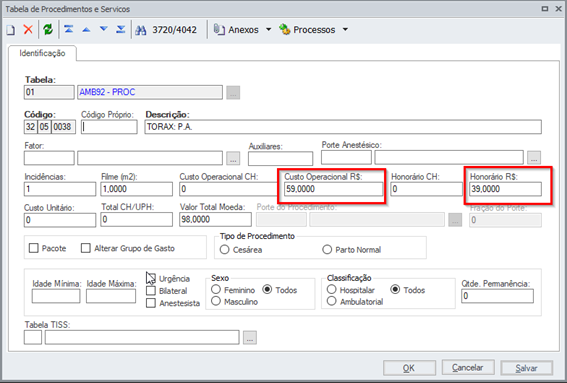Open Fator lookup ellipsis button
This screenshot has height=383, width=567.
[x=233, y=158]
